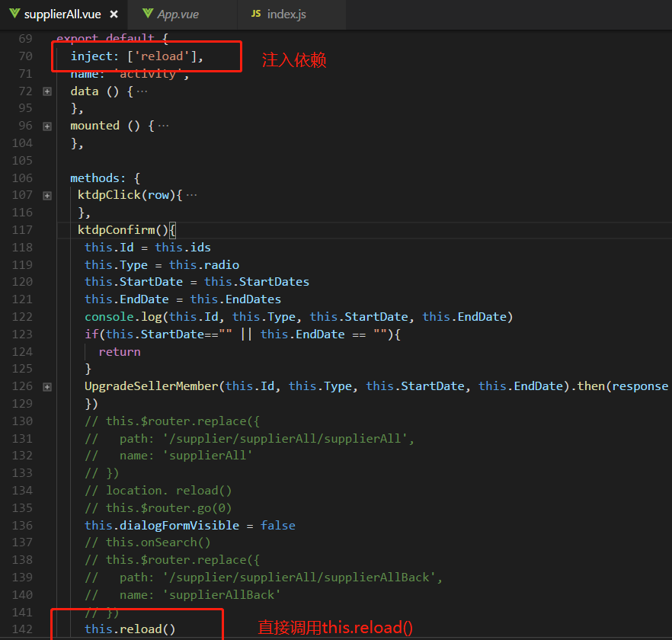Click this.ids on line 118
Viewport: 672px width, 640px height.
183,248
